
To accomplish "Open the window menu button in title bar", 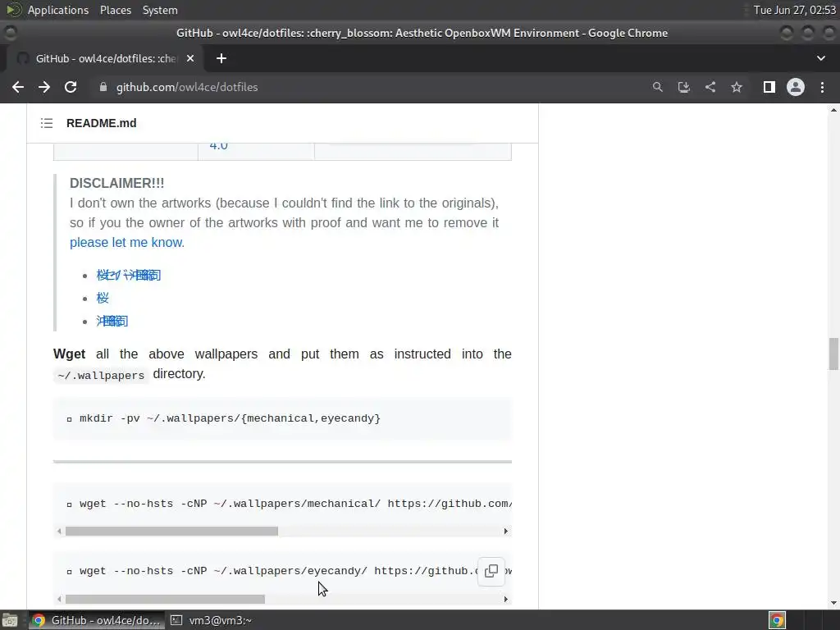I will point(10,33).
